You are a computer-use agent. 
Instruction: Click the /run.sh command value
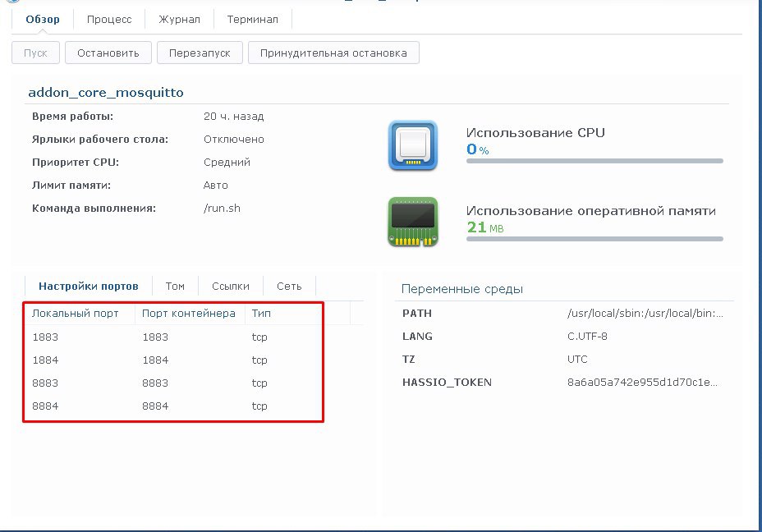(222, 208)
